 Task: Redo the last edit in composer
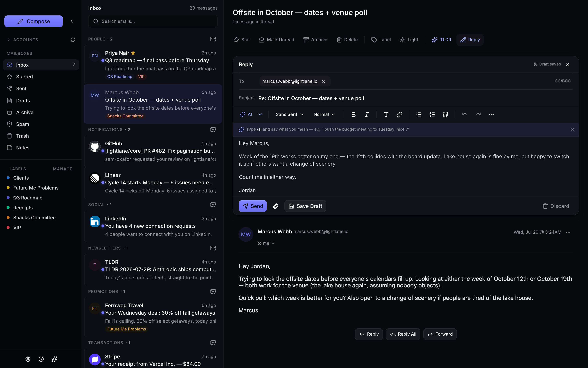[x=478, y=114]
